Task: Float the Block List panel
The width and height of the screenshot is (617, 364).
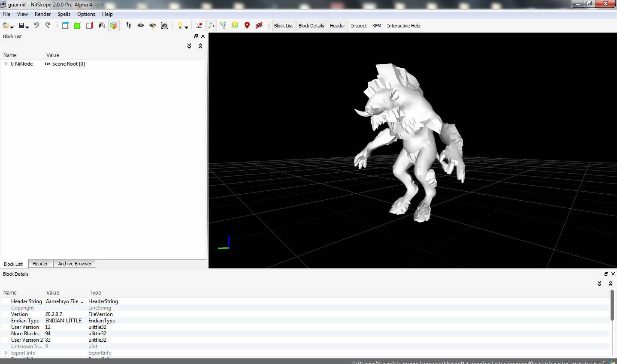Action: pos(196,36)
